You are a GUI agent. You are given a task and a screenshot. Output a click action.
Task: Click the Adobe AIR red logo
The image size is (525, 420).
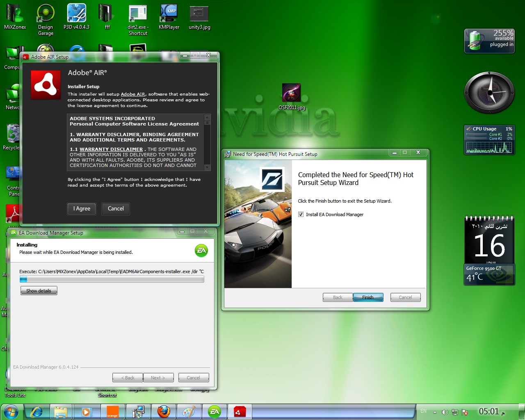click(x=46, y=85)
